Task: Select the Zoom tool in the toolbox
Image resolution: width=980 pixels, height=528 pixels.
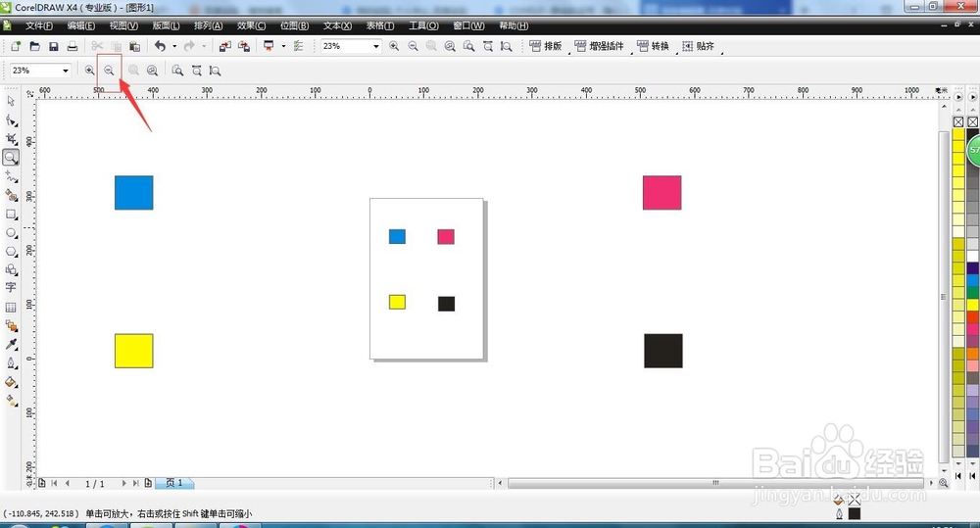Action: coord(11,158)
